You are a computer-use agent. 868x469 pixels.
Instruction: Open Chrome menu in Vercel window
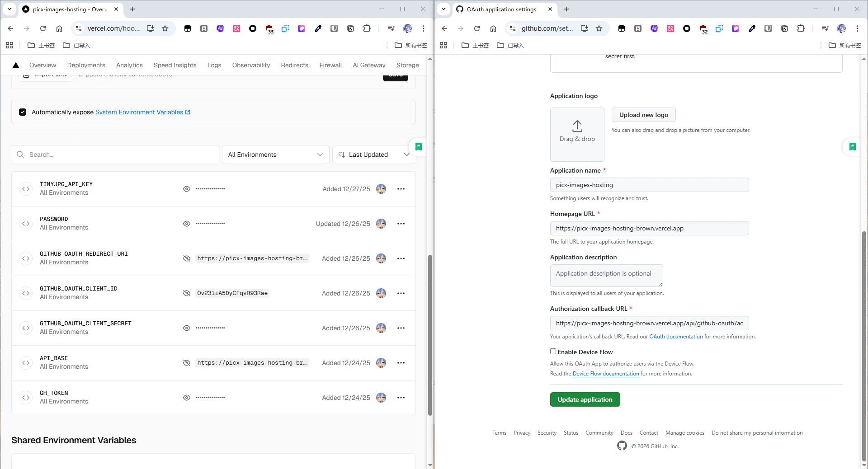tap(424, 28)
